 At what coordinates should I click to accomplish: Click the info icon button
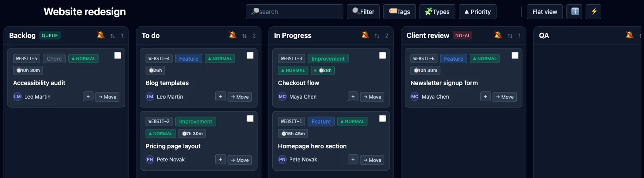pyautogui.click(x=574, y=12)
